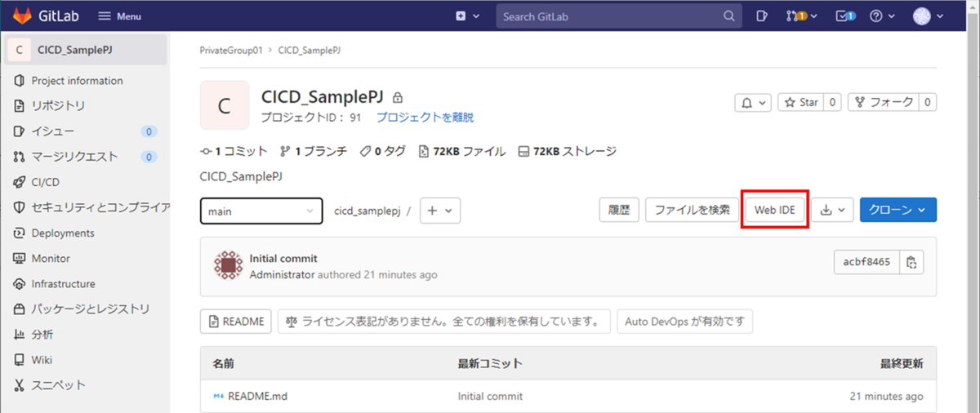Click the star count 0
This screenshot has width=980, height=413.
(x=832, y=103)
